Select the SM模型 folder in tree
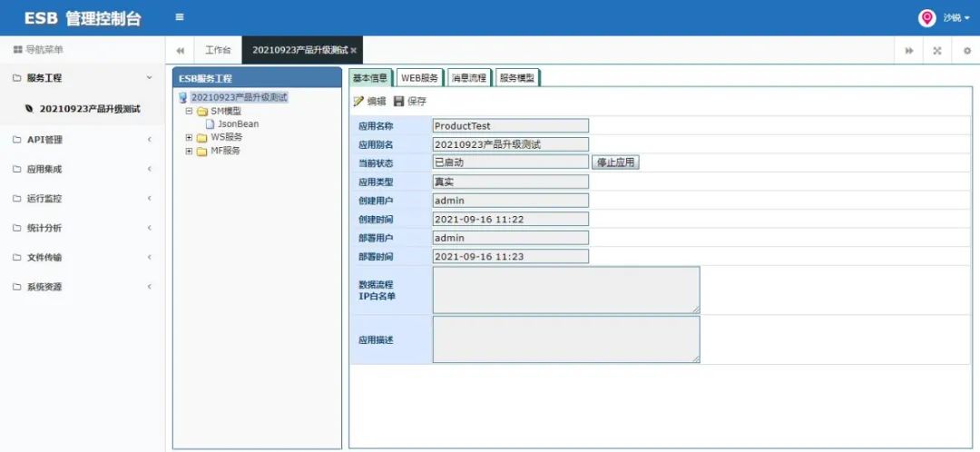This screenshot has height=452, width=980. [x=226, y=111]
